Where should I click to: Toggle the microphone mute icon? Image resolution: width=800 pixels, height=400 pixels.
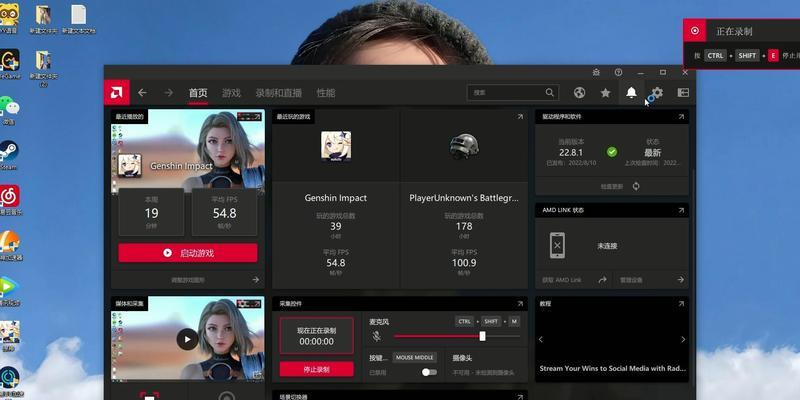tap(377, 336)
